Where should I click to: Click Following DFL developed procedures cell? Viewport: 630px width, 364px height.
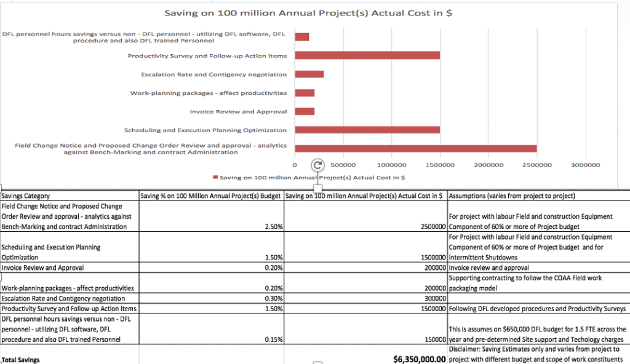click(539, 309)
